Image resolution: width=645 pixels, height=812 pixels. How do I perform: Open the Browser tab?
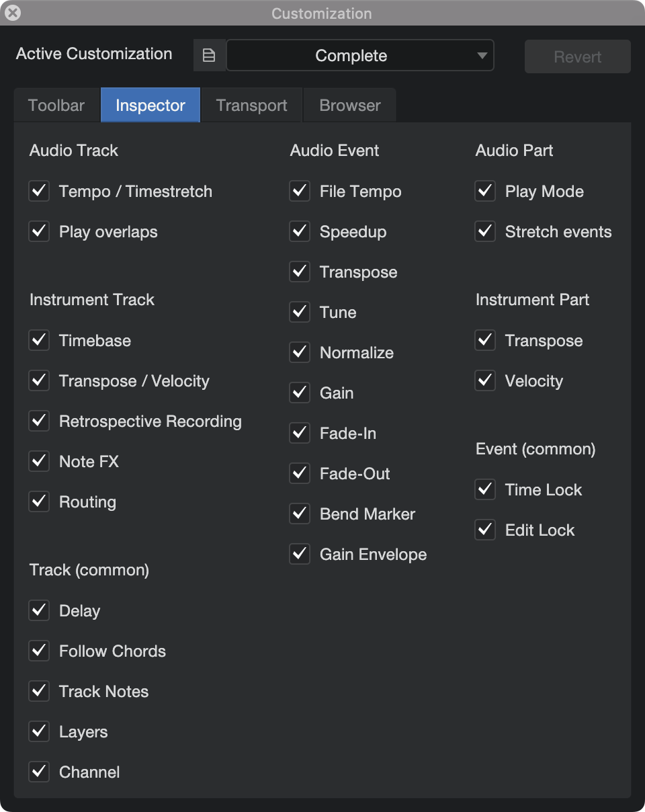click(x=350, y=106)
